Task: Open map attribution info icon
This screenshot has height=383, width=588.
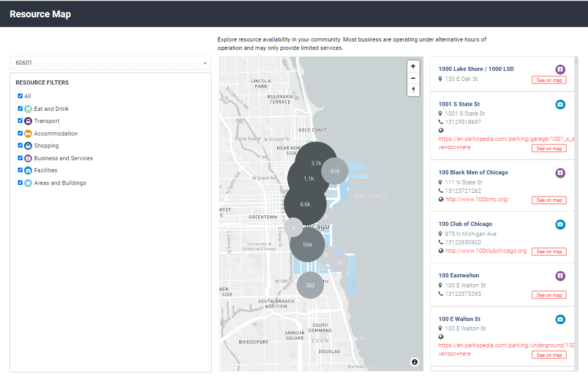Action: (x=414, y=362)
